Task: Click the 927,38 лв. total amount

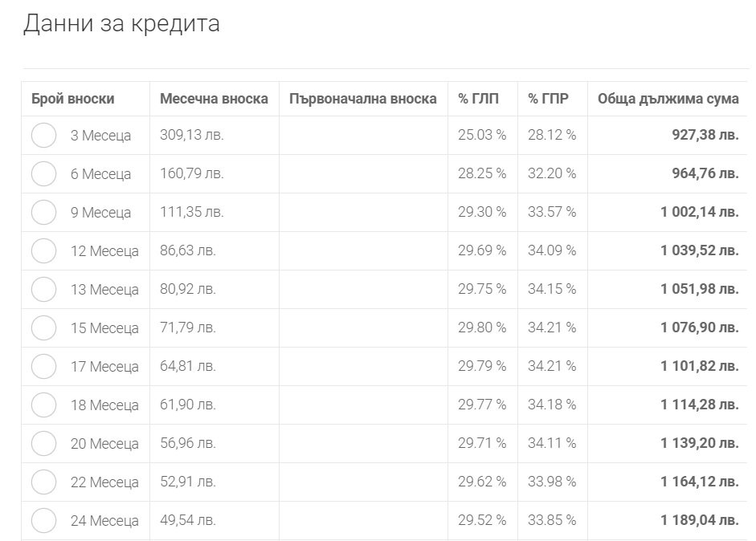Action: pos(705,135)
